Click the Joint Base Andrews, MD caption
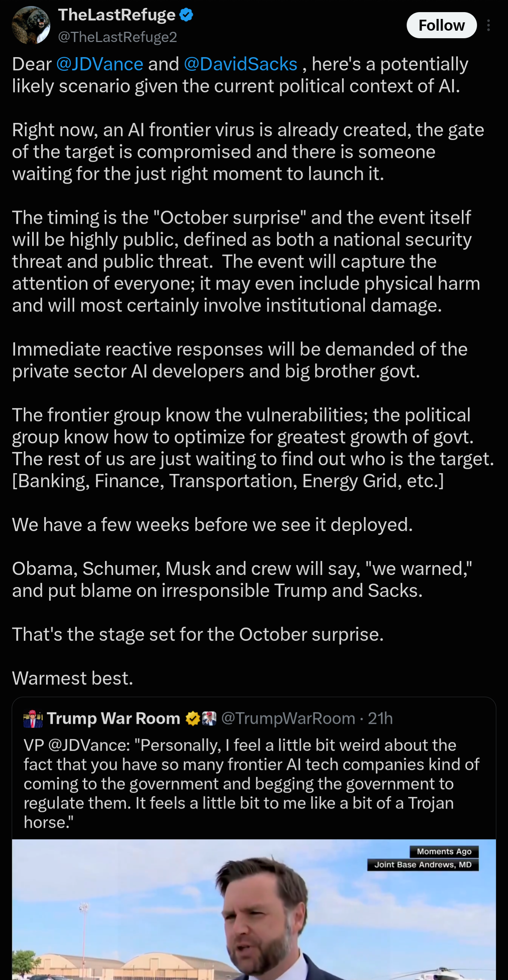Viewport: 508px width, 980px height. 423,865
